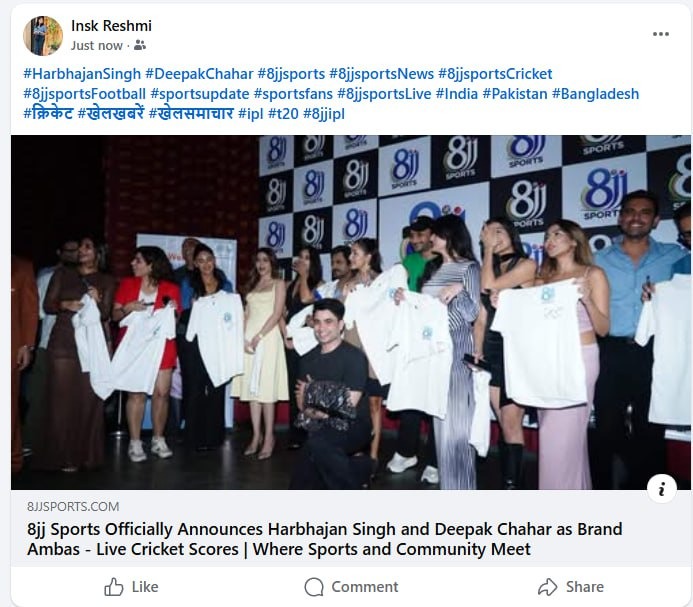The image size is (693, 607).
Task: Open the #sportsupdate hashtag
Action: 200,94
